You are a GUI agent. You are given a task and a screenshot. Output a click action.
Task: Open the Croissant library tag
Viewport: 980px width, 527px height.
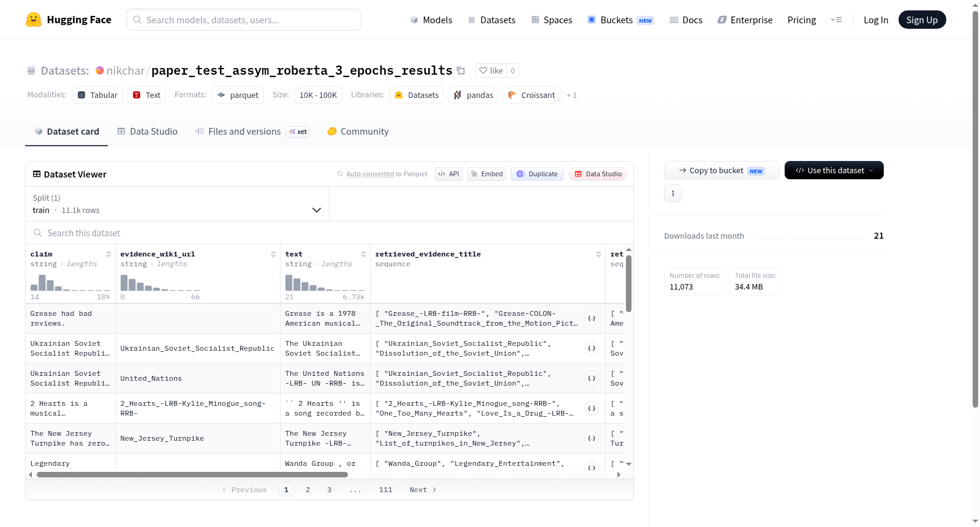[532, 95]
